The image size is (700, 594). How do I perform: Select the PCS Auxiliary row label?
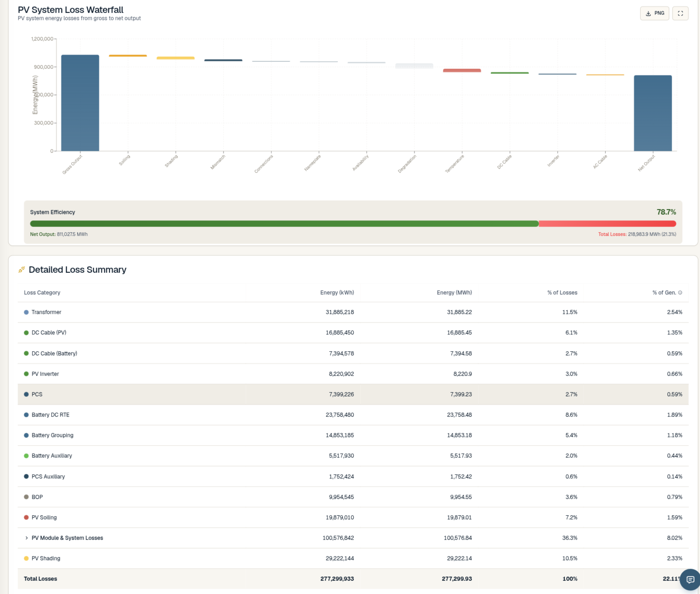[48, 477]
